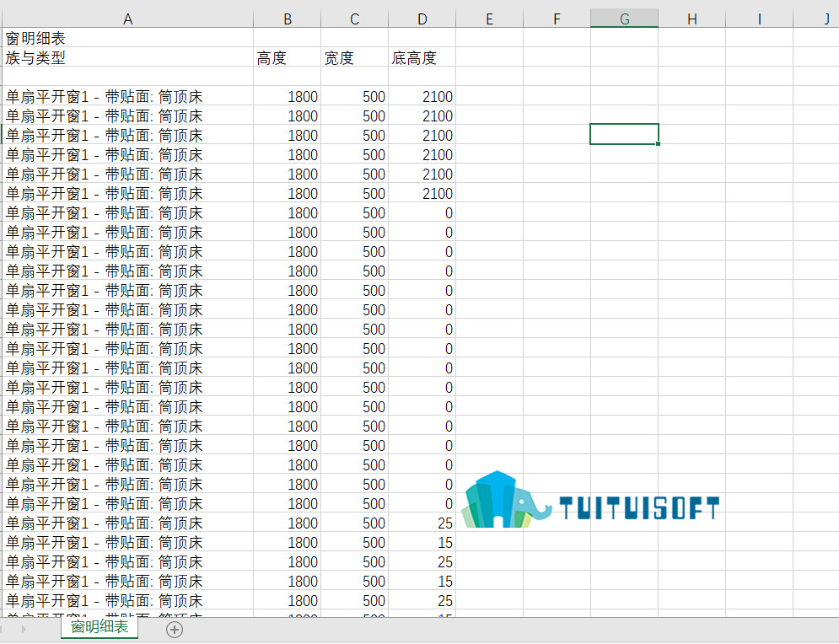Click the sheet tab scroll-right arrow
839x644 pixels.
[x=23, y=630]
